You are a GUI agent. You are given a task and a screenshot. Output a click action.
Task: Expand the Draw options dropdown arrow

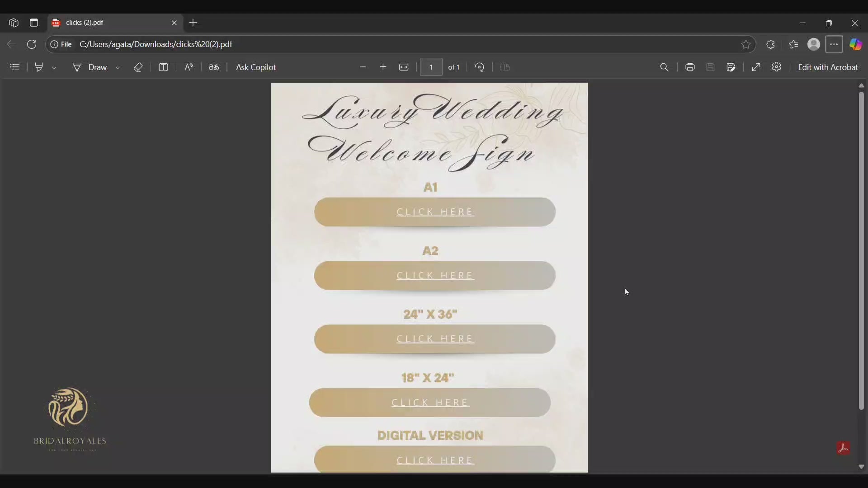pyautogui.click(x=118, y=68)
